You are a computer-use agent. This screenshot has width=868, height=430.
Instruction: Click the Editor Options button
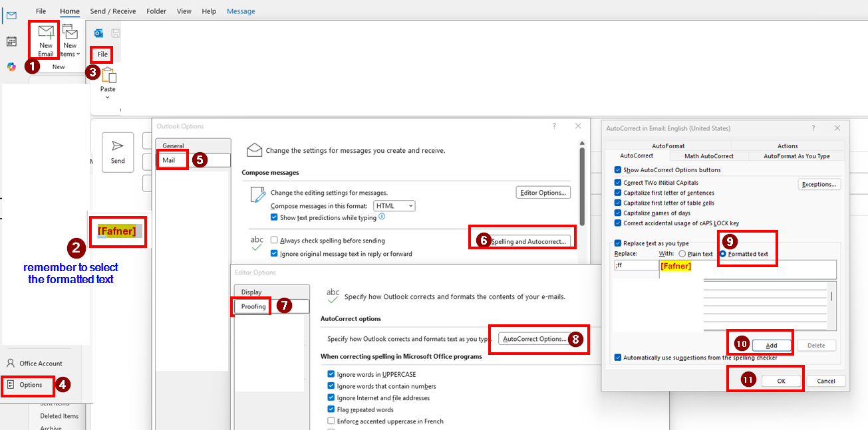pos(543,193)
